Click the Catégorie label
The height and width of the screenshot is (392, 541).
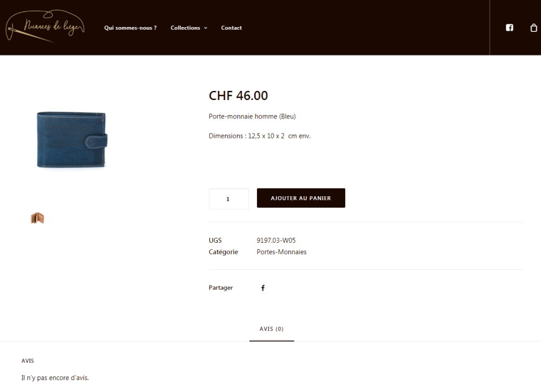click(x=223, y=252)
